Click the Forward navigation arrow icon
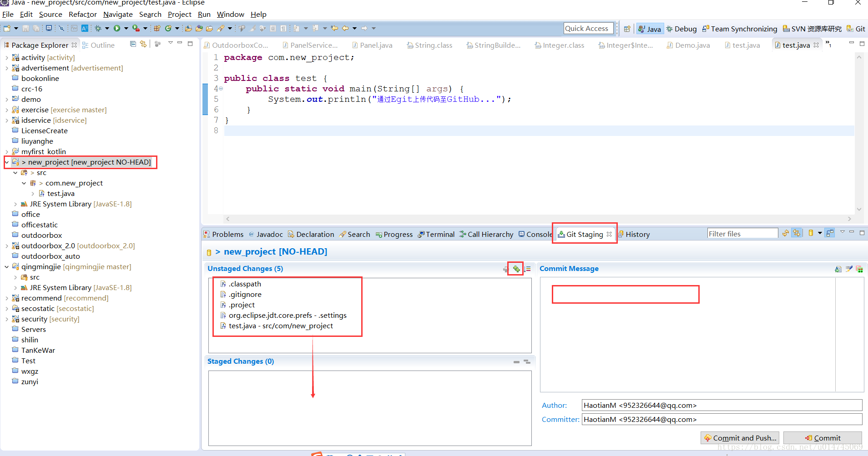Screen dimensions: 868x456 point(364,28)
